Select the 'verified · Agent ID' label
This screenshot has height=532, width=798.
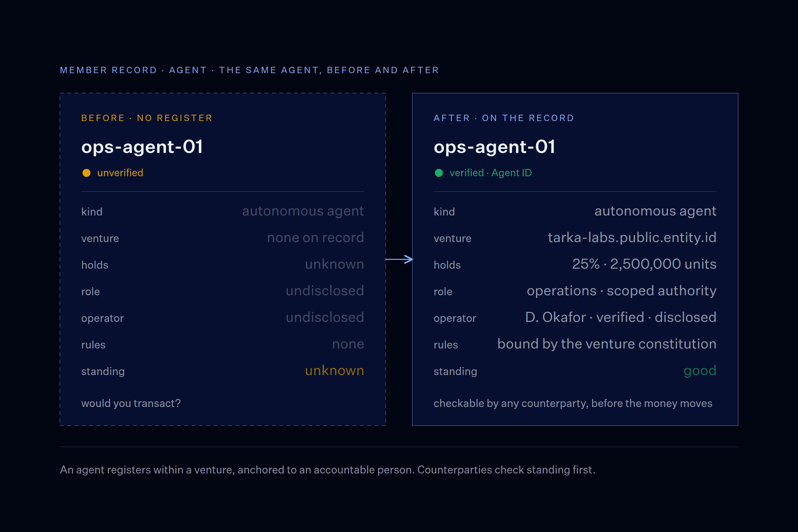coord(491,173)
